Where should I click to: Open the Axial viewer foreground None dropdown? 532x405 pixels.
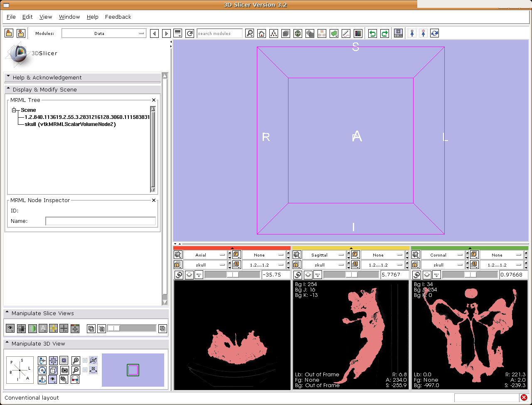pos(264,255)
